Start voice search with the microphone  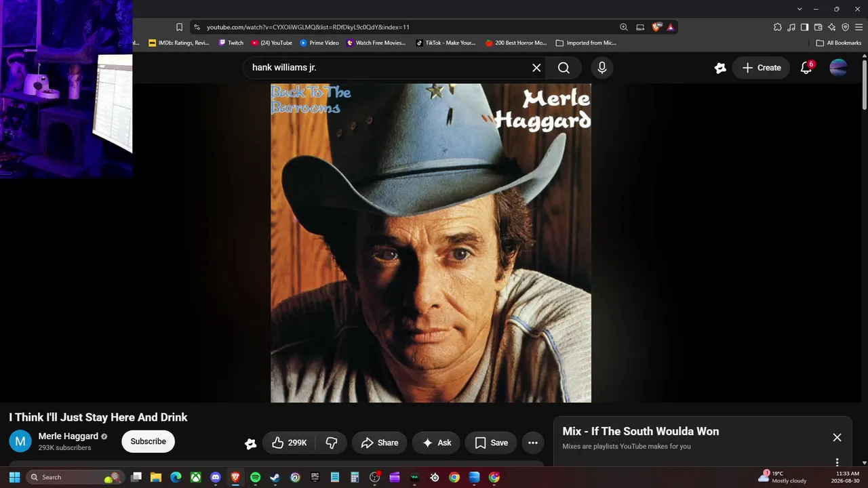[601, 68]
